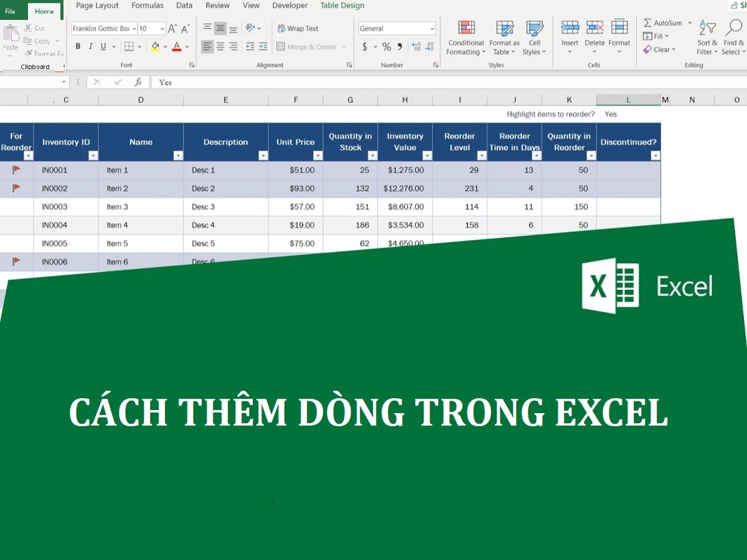Open Discontinued? column filter dropdown
747x560 pixels.
pyautogui.click(x=655, y=156)
